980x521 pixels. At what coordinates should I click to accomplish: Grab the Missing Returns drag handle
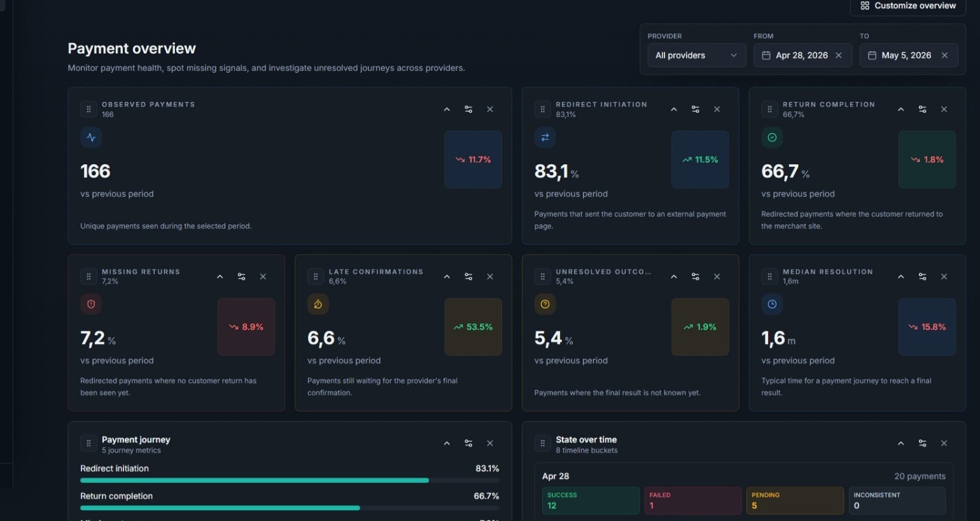pyautogui.click(x=88, y=276)
